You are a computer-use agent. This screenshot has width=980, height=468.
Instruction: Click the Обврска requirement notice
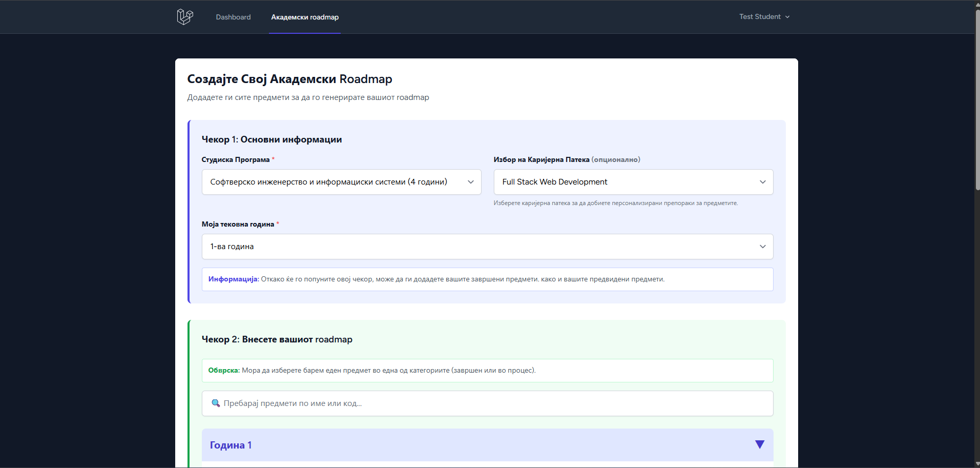coord(487,371)
